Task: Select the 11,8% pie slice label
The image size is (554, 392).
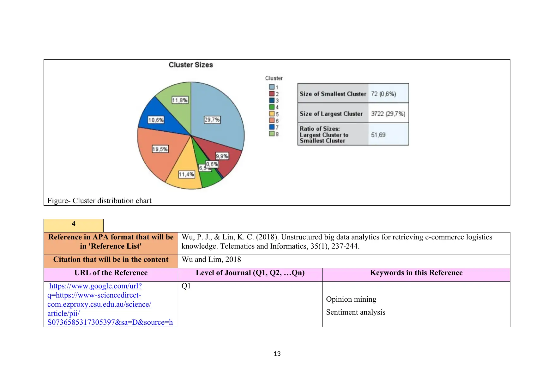Action: [x=180, y=100]
